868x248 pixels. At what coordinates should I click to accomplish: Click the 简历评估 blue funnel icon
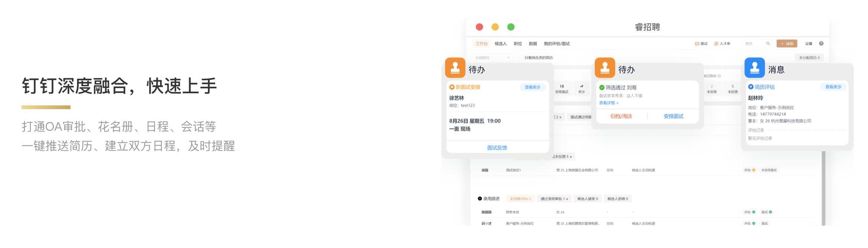point(751,87)
